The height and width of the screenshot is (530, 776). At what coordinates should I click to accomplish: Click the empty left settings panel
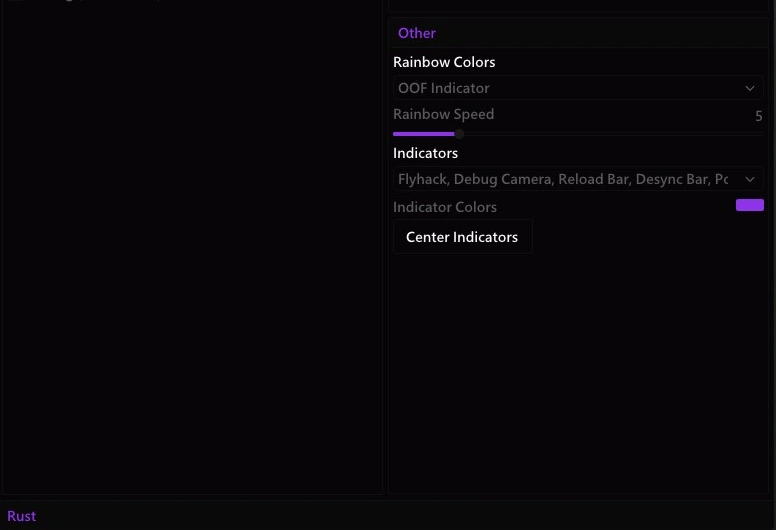pyautogui.click(x=192, y=247)
